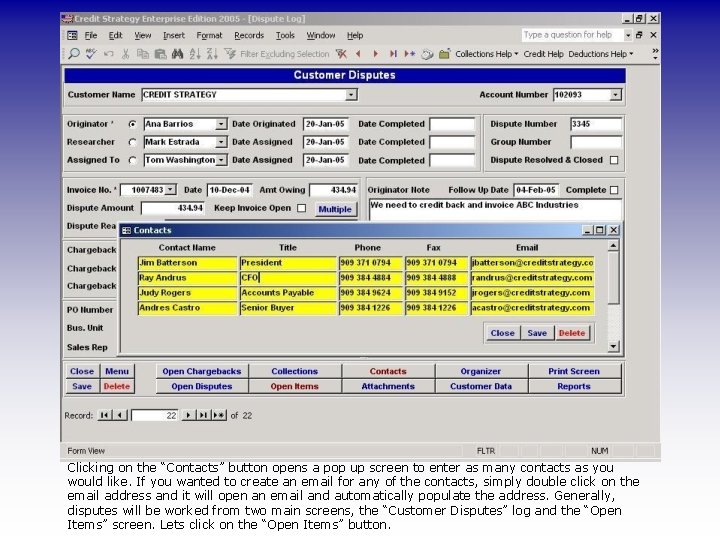This screenshot has width=720, height=540.
Task: Go to next record using red right arrow
Action: tap(376, 54)
